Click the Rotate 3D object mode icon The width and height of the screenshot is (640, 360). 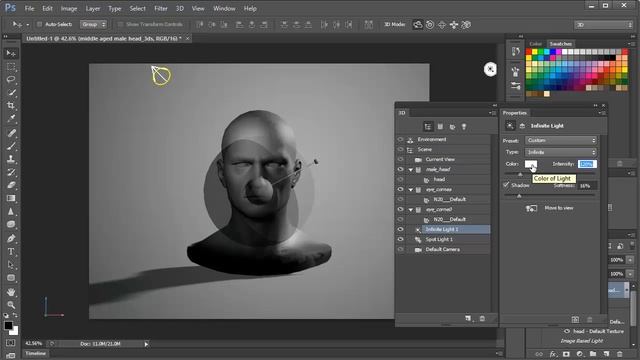point(418,24)
